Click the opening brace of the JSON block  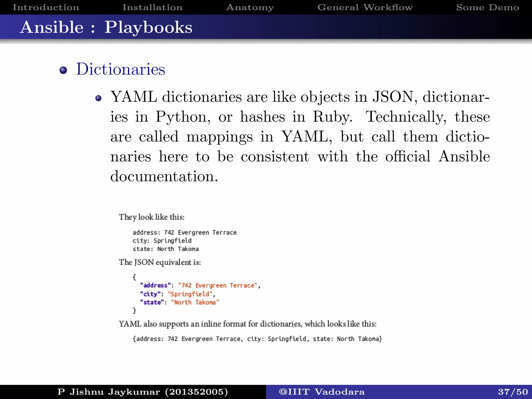click(x=134, y=277)
